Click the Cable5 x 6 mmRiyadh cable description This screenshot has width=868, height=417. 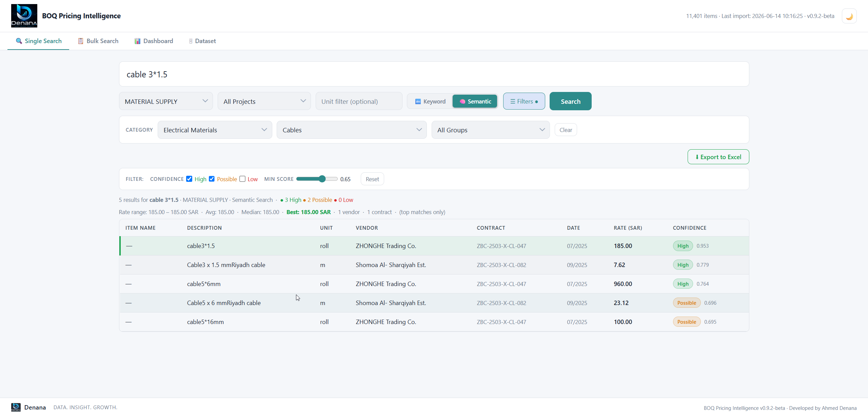(224, 303)
